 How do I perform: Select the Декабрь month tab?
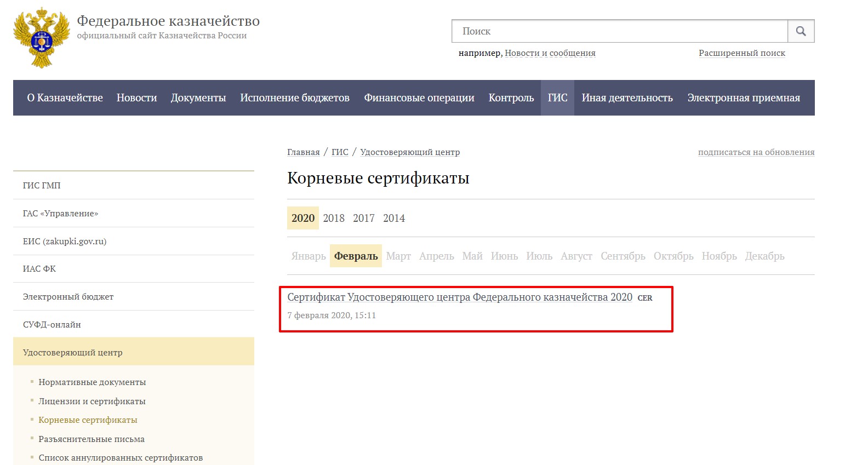(x=765, y=256)
